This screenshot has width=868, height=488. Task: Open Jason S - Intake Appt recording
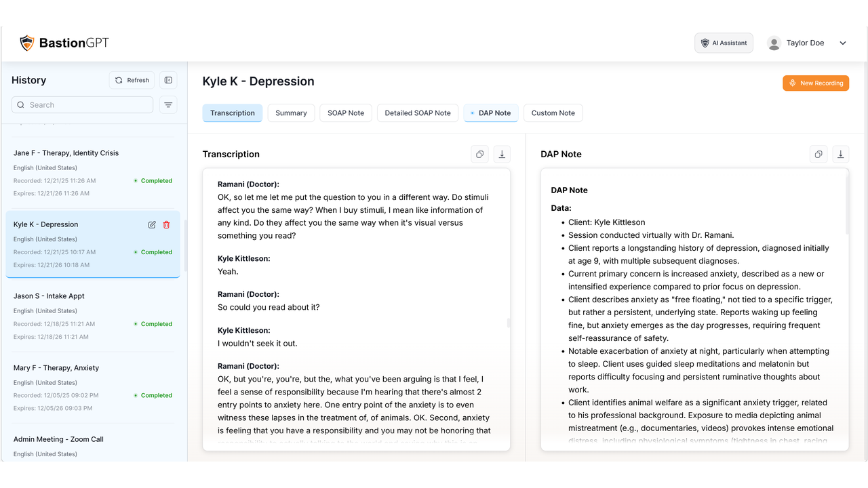[x=93, y=316]
